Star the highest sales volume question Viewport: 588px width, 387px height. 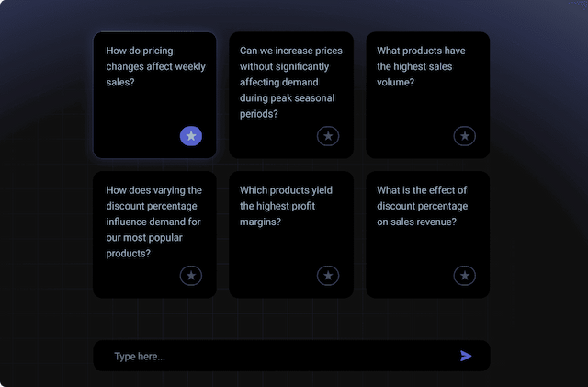465,136
